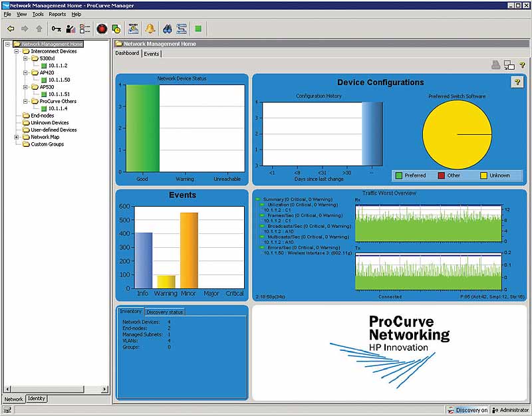Select device 10.1.1.50 in tree

point(59,80)
